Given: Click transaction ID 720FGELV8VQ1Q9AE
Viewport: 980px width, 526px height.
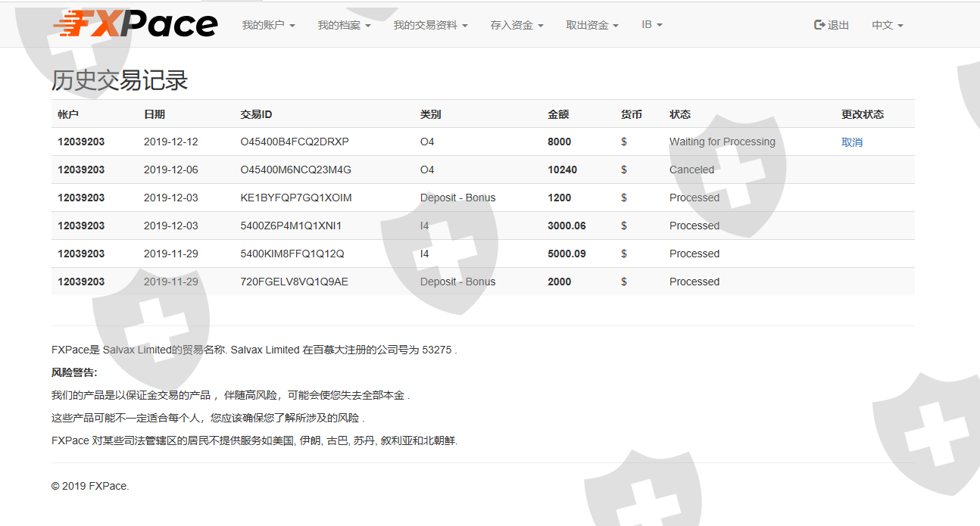Looking at the screenshot, I should coord(294,282).
